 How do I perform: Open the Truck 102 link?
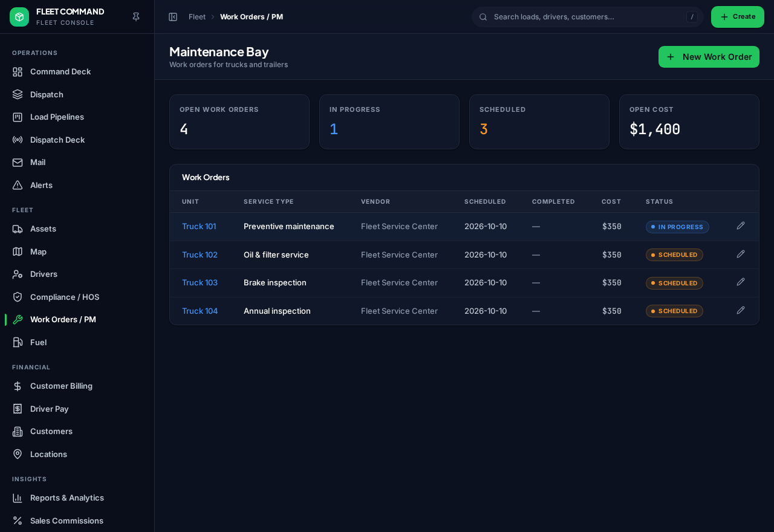(200, 255)
